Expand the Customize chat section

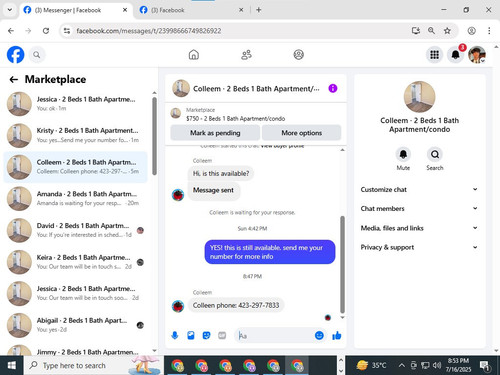(x=419, y=189)
